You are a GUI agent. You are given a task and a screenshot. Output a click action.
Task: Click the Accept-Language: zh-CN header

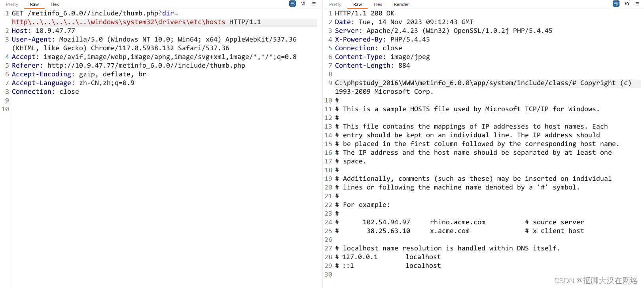73,83
